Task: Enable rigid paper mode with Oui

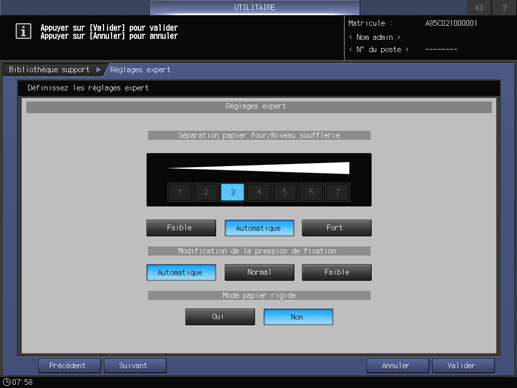Action: tap(220, 316)
